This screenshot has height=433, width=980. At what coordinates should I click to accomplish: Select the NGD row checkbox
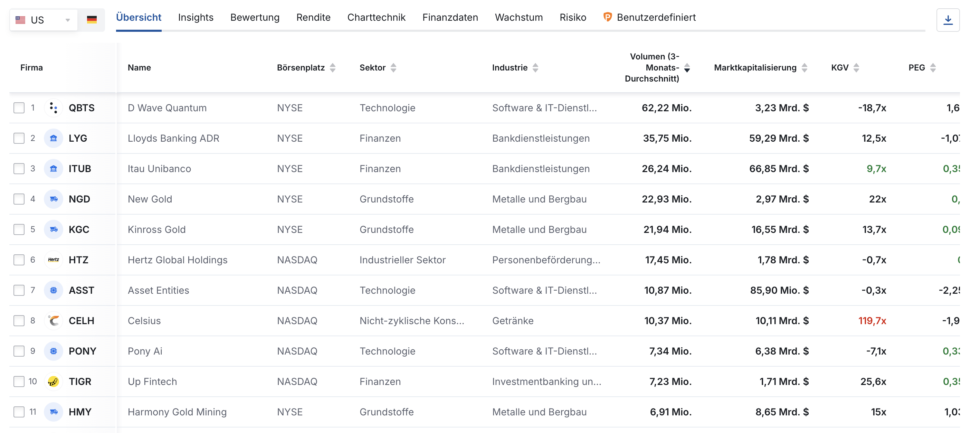pyautogui.click(x=19, y=199)
